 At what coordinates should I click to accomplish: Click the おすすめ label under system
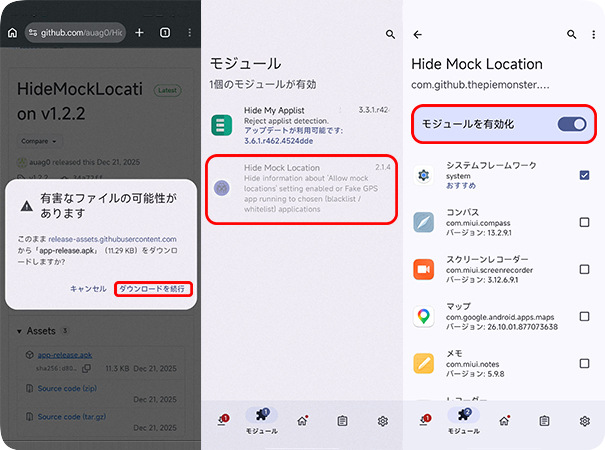[461, 186]
